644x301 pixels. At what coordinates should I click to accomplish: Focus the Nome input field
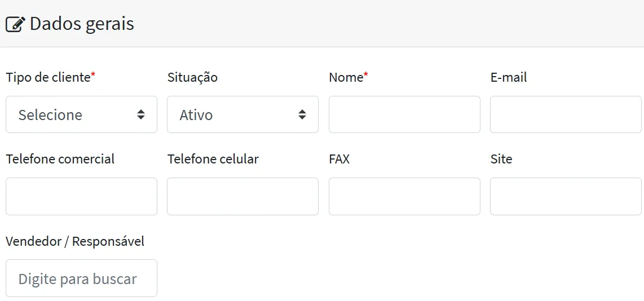(404, 114)
